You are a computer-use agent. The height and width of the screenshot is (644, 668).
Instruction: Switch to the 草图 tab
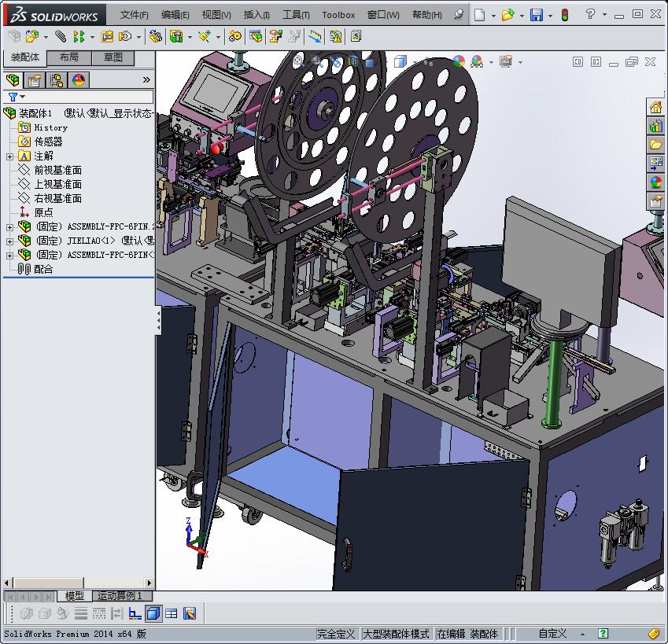(113, 58)
